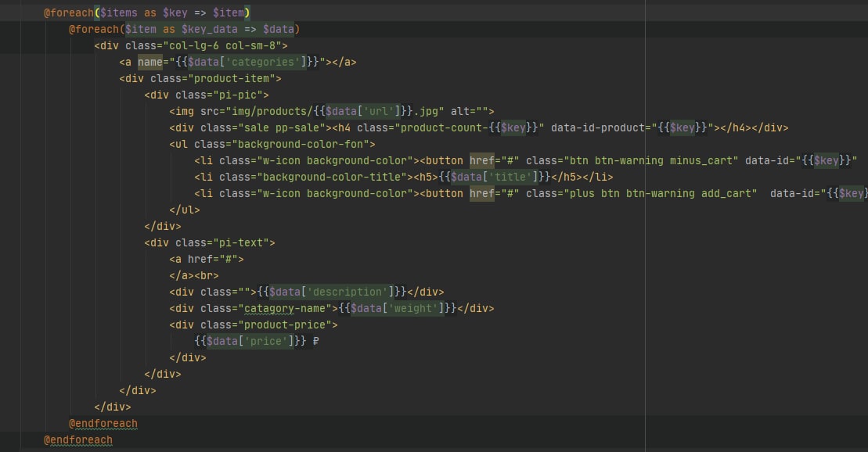Viewport: 868px width, 452px height.
Task: Click add_cart in the plus button class
Action: point(726,194)
